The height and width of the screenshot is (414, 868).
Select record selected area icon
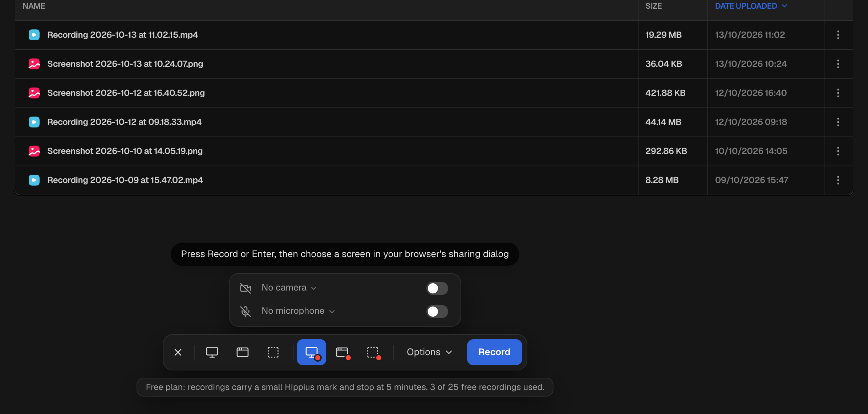click(373, 352)
